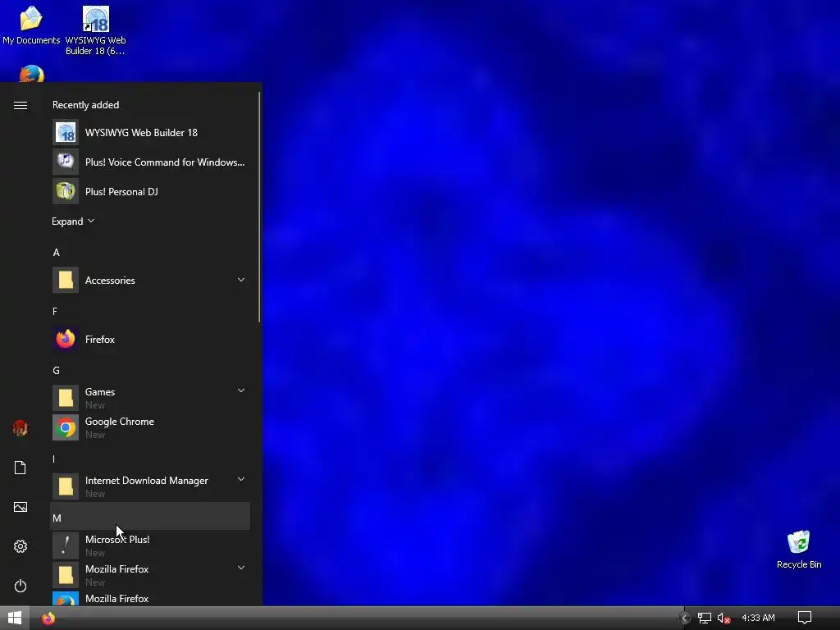Click the muted volume icon in tray
The height and width of the screenshot is (630, 840).
click(x=724, y=619)
